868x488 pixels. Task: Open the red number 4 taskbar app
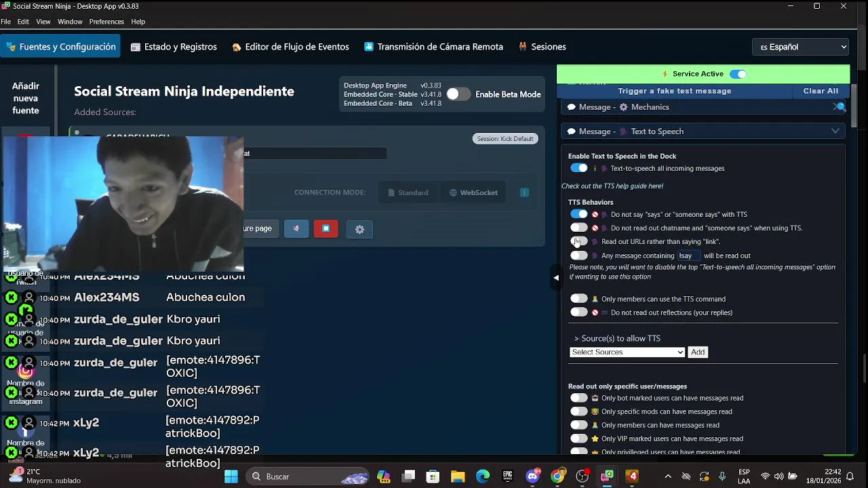[632, 476]
